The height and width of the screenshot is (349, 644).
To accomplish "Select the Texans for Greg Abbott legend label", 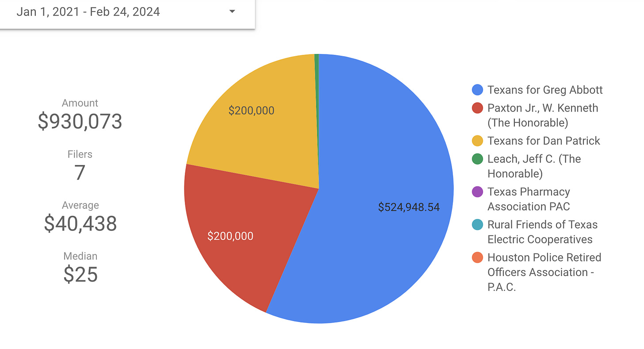I will [545, 90].
